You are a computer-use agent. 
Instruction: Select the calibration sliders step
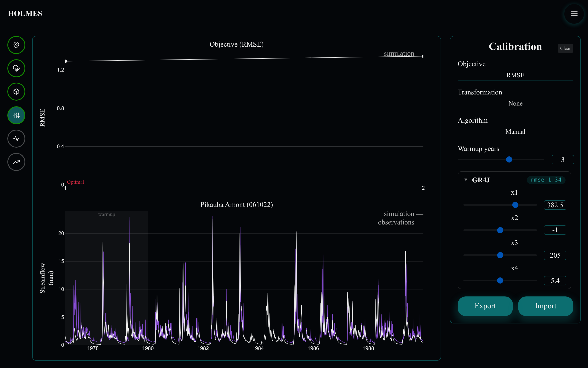16,115
